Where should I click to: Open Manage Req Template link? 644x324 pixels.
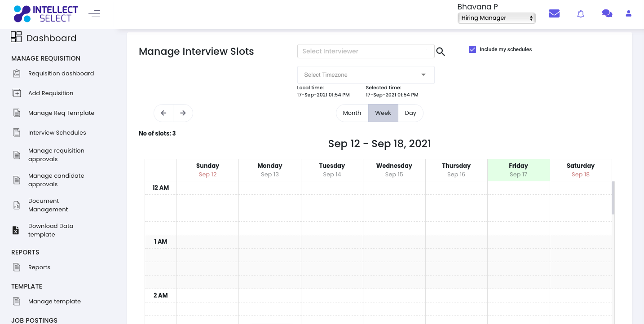click(x=62, y=113)
